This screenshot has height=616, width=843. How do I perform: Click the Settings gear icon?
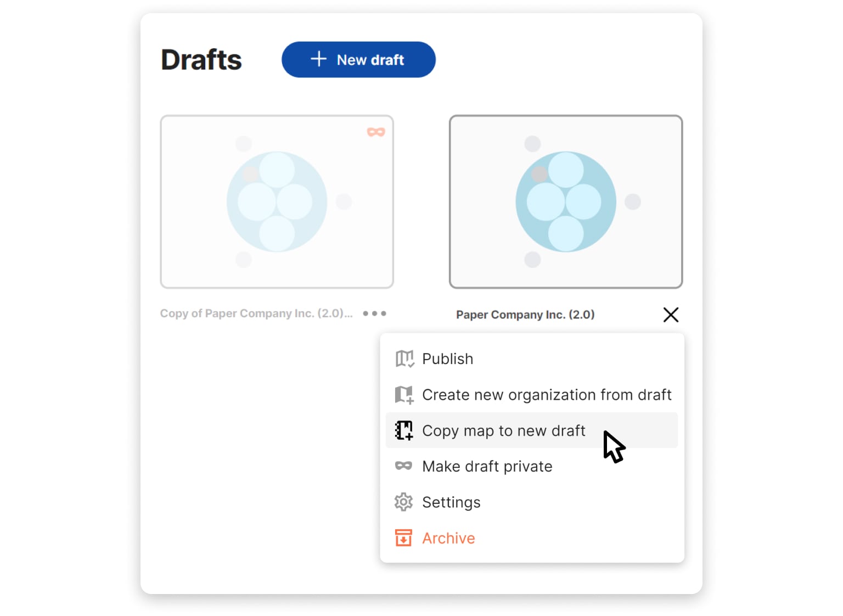pyautogui.click(x=403, y=502)
